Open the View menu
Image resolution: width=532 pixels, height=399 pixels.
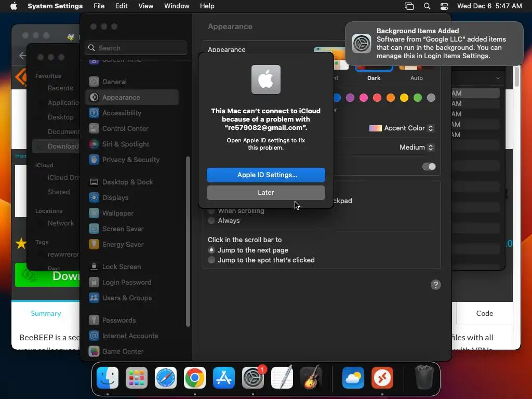tap(146, 6)
